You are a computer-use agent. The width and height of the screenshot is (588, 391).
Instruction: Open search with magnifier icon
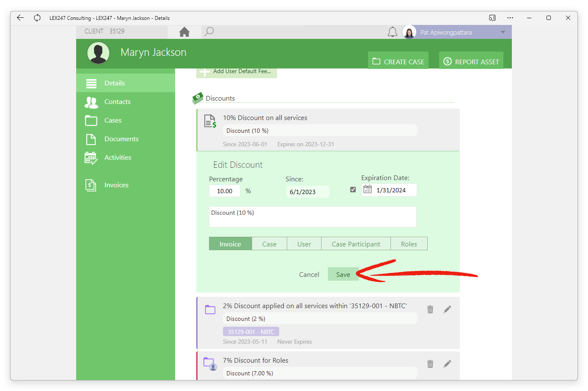tap(209, 32)
